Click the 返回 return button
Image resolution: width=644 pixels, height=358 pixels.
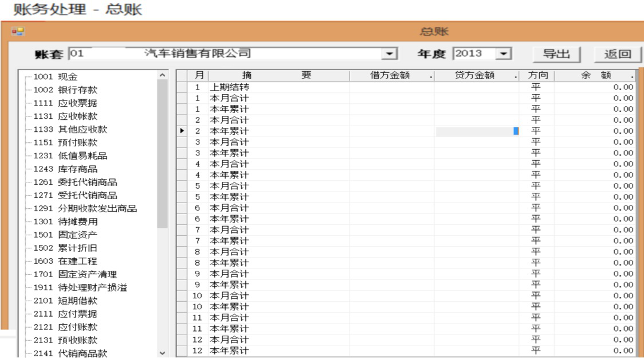617,53
